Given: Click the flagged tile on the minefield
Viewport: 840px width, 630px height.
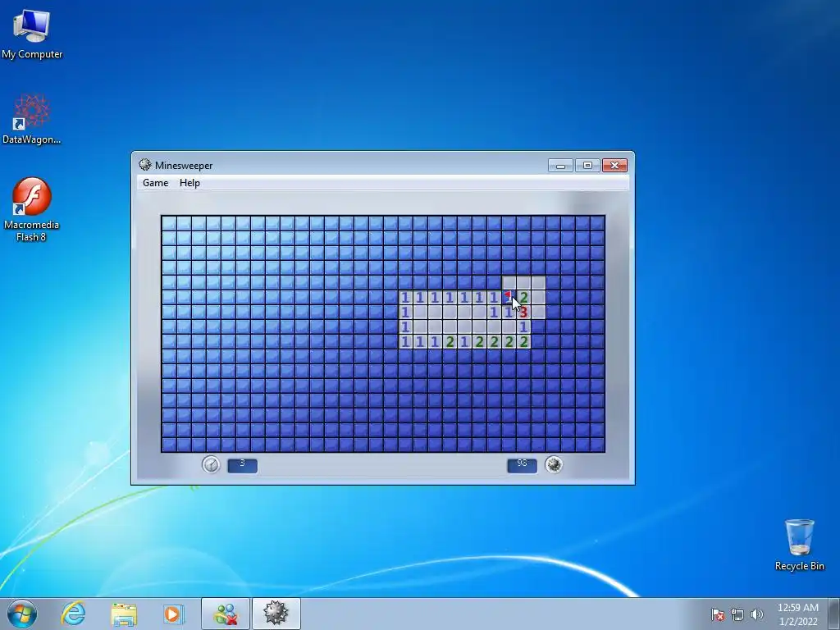Looking at the screenshot, I should (x=509, y=297).
